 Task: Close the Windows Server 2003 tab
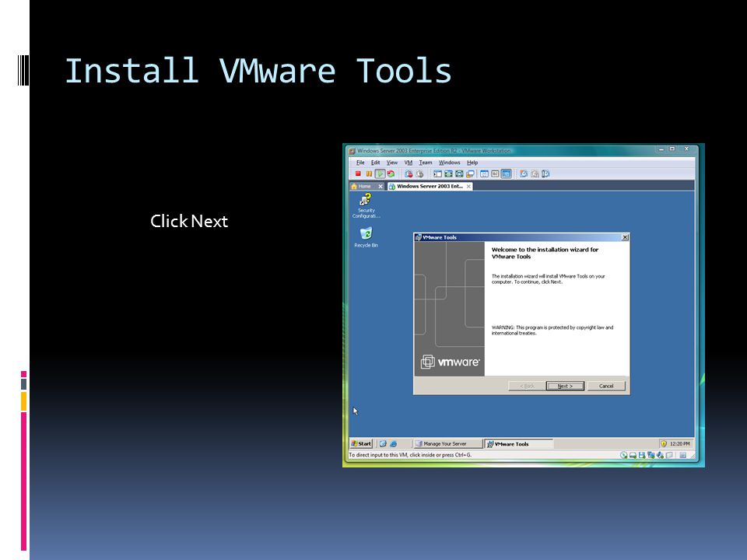click(468, 186)
